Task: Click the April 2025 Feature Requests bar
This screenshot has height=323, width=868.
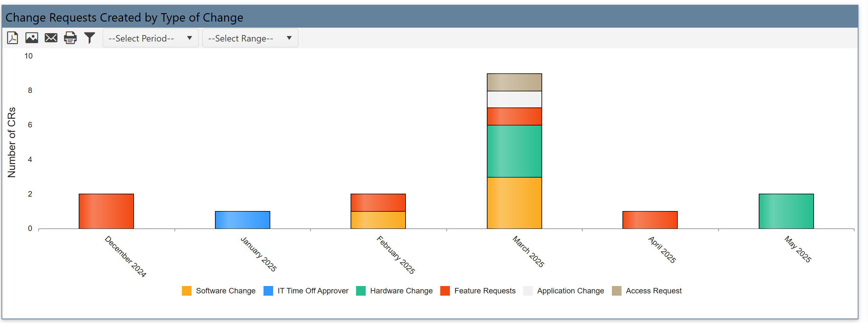Action: click(650, 220)
